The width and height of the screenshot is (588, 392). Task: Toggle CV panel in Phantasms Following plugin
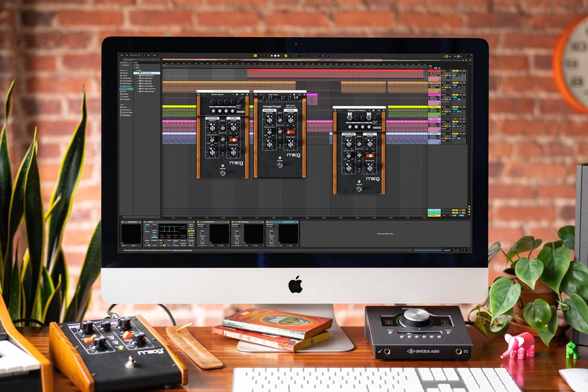tap(379, 111)
